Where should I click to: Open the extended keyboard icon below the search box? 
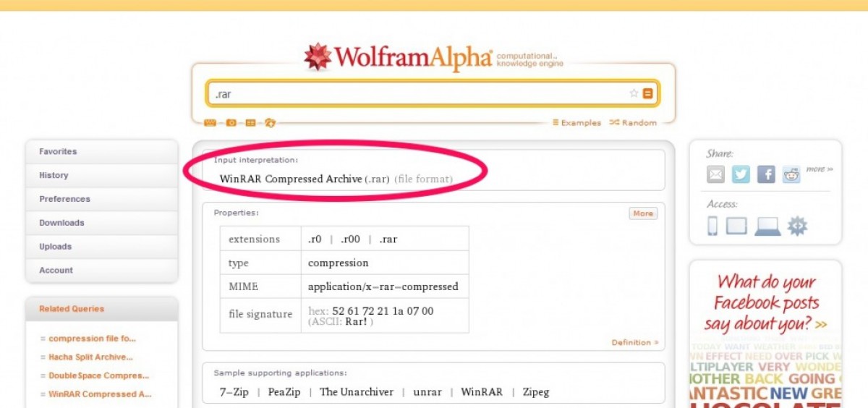point(210,123)
